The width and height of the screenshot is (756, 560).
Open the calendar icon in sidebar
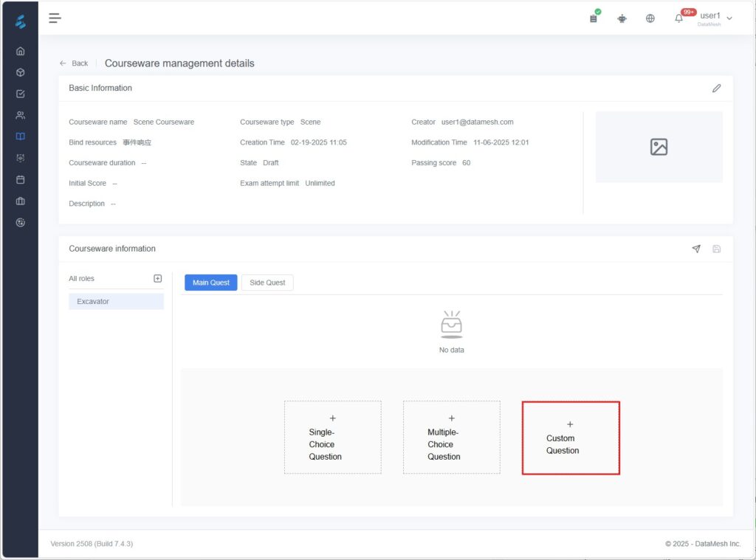[20, 179]
